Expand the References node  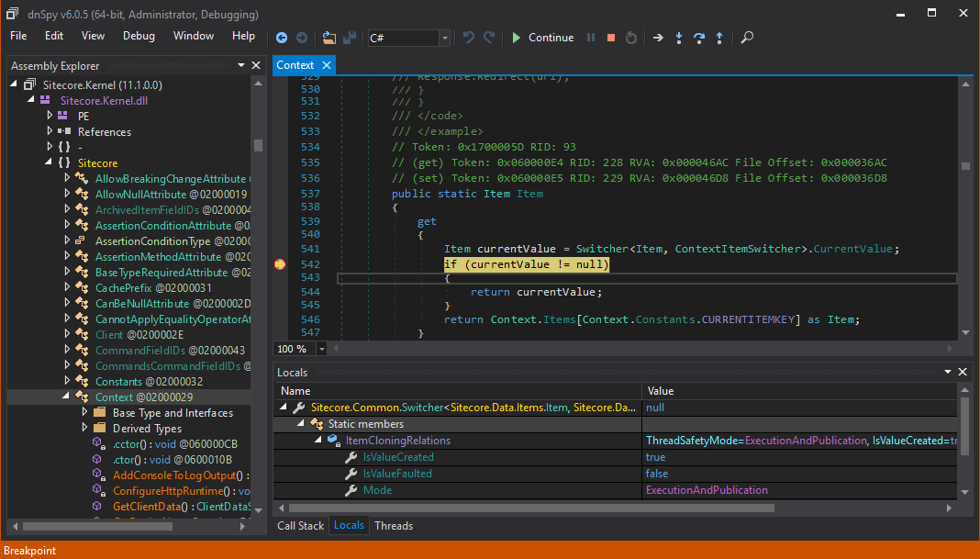point(50,131)
